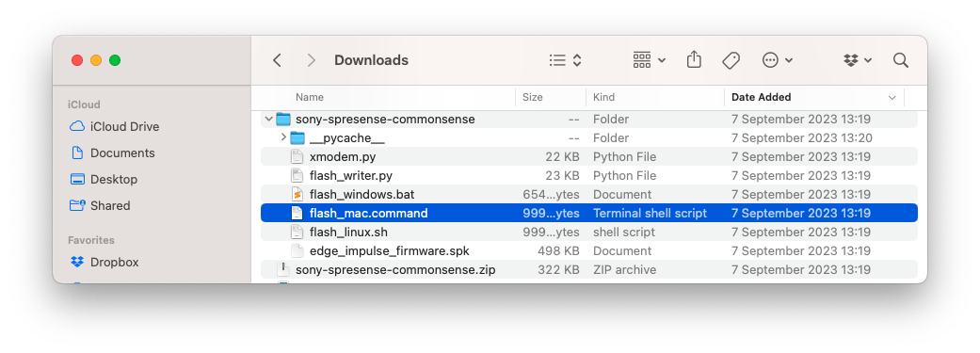Select the file sony-spresense-commonsense.zip
980x353 pixels.
pyautogui.click(x=395, y=270)
